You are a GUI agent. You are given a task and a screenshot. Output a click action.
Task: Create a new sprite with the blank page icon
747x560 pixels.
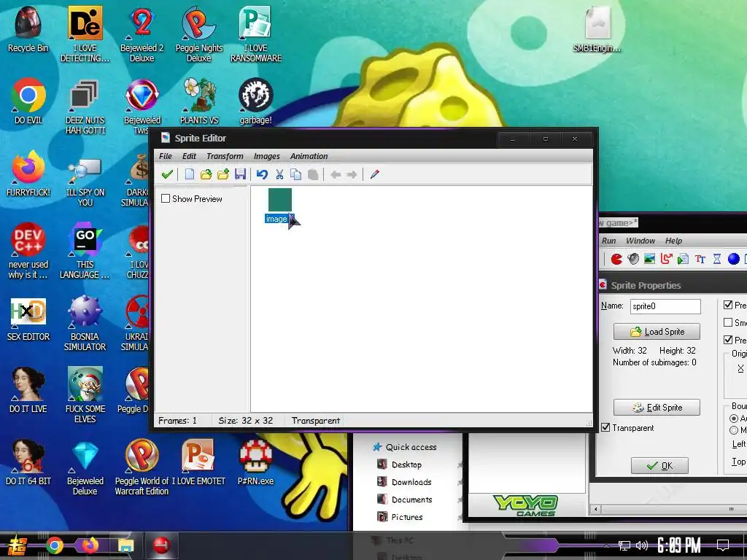(190, 174)
